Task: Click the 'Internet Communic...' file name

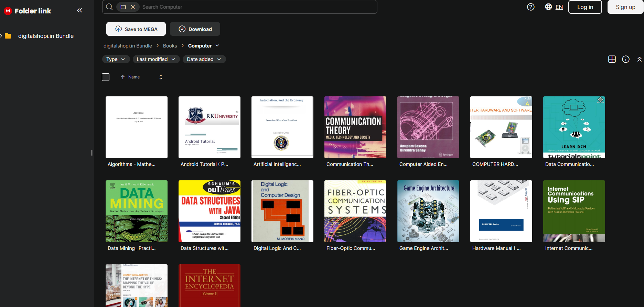Action: (569, 248)
